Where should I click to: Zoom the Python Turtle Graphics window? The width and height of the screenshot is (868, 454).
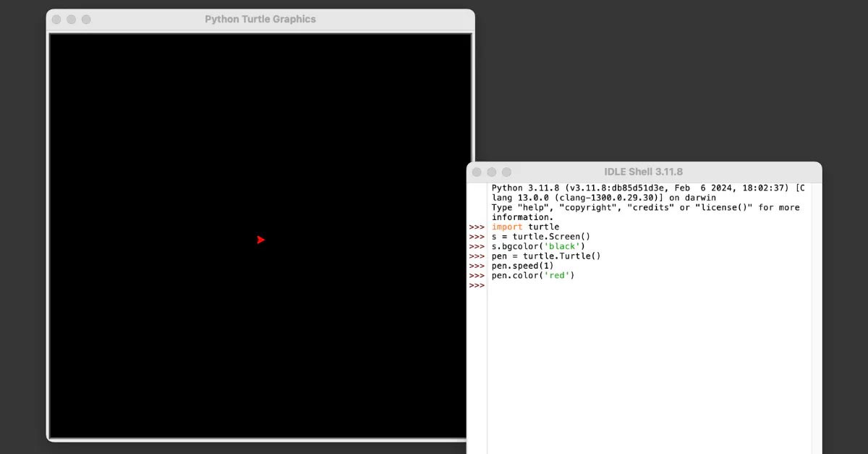86,20
